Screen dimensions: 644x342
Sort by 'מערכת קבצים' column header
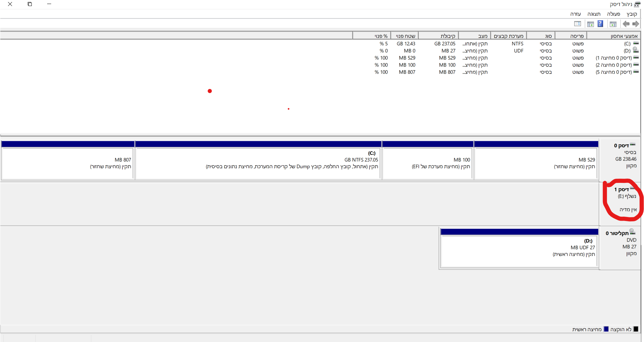[508, 36]
